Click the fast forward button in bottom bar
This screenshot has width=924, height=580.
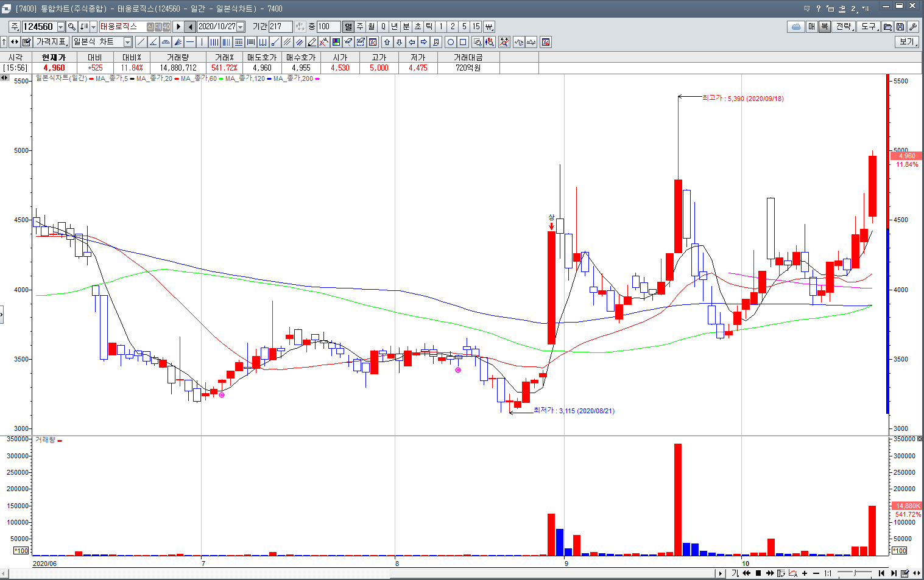(770, 573)
